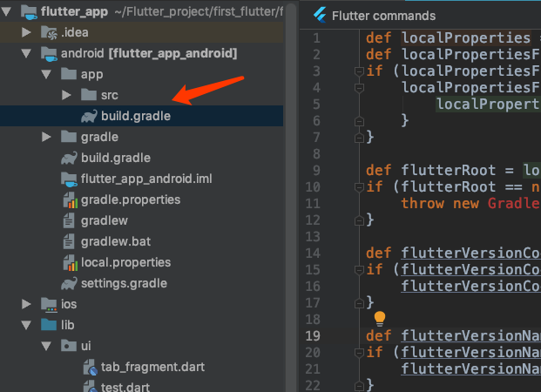
Task: Select the src folder row
Action: [141, 95]
